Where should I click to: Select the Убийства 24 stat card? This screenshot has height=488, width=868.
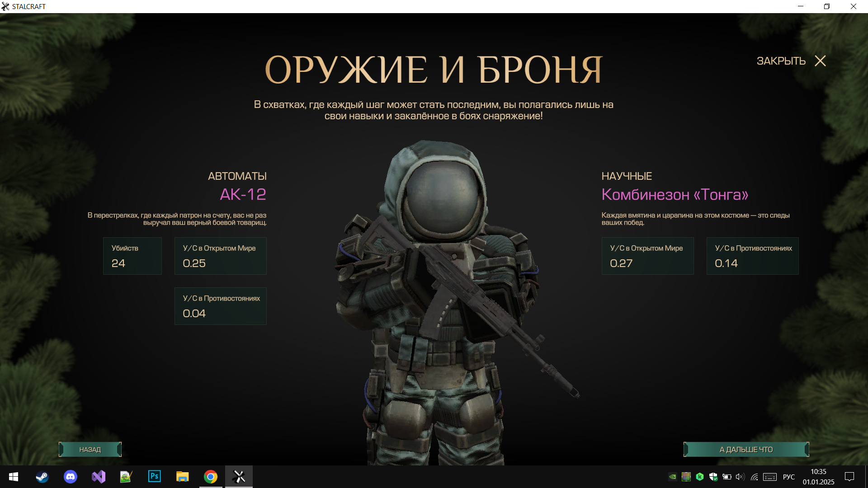pos(132,256)
